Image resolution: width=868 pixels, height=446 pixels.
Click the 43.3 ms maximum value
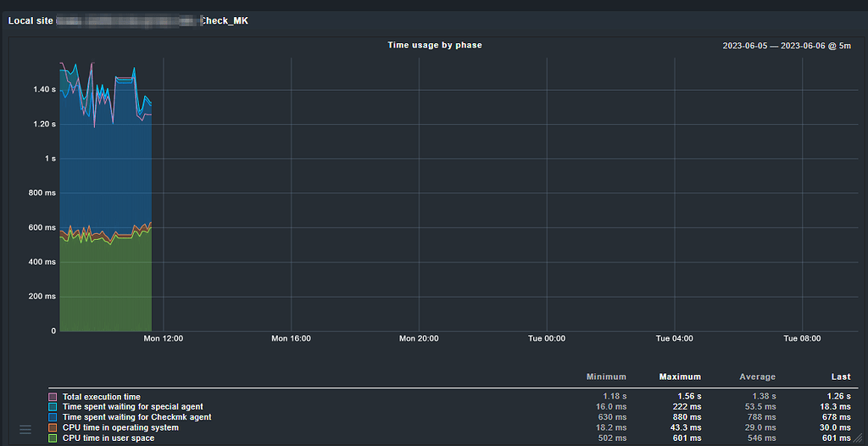(685, 427)
